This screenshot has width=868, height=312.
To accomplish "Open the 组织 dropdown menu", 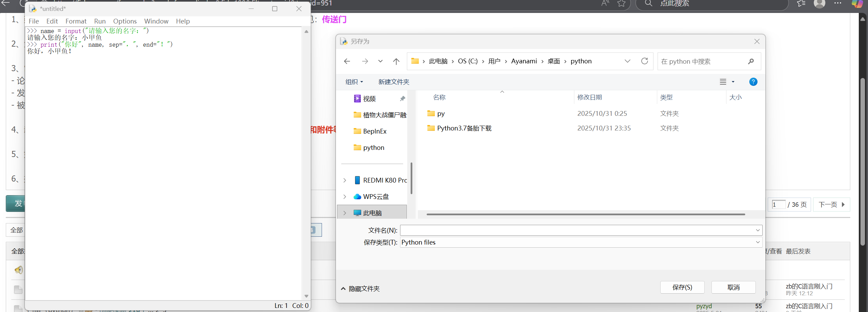I will click(354, 82).
